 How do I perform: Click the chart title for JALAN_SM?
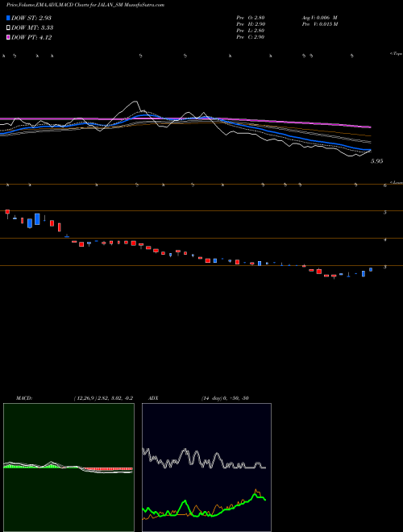(x=85, y=5)
